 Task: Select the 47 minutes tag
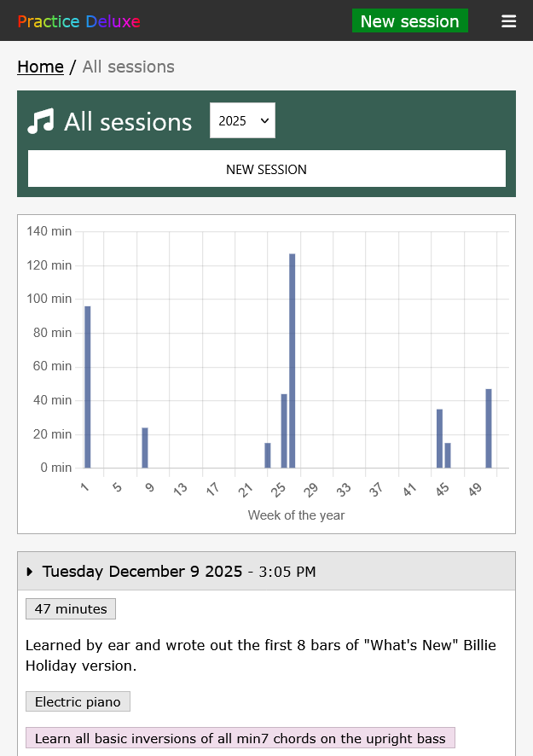71,609
